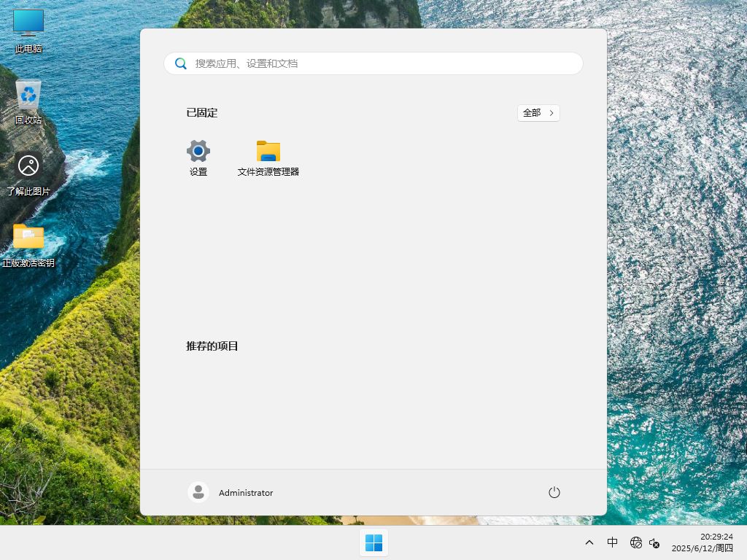The image size is (747, 560).
Task: Select the 已固定 section header
Action: 202,112
